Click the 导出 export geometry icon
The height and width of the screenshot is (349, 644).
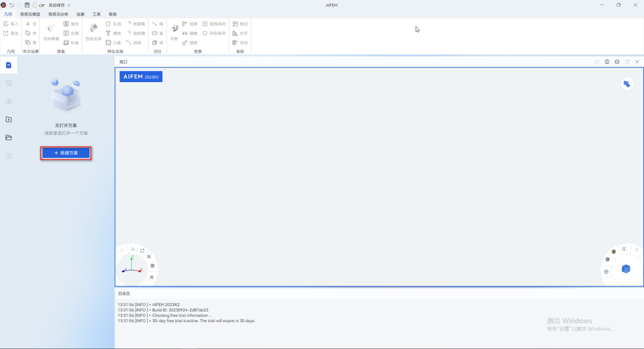[11, 33]
